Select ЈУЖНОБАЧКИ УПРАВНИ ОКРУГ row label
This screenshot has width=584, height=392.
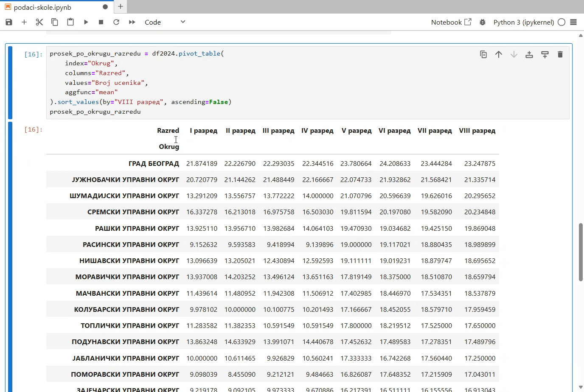coord(126,179)
